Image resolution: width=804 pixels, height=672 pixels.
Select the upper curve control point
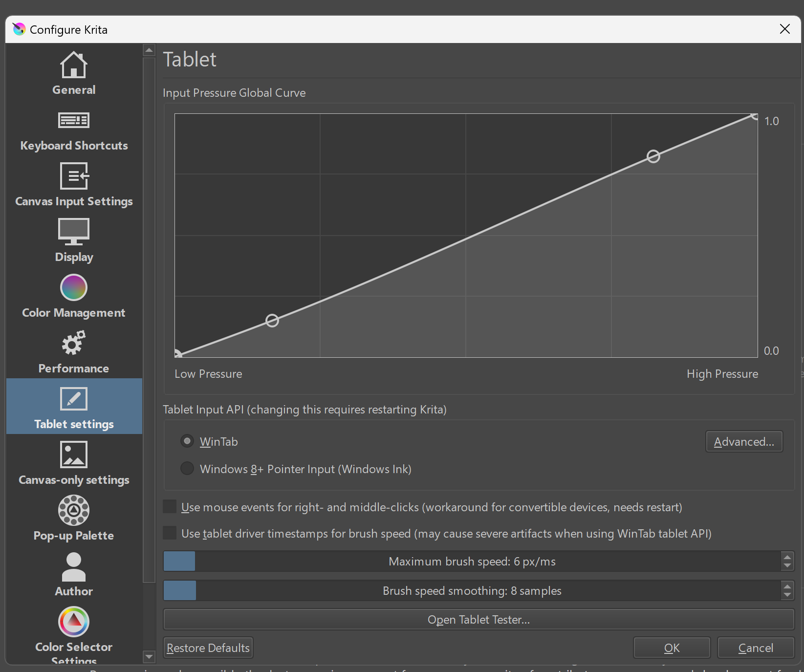coord(653,156)
